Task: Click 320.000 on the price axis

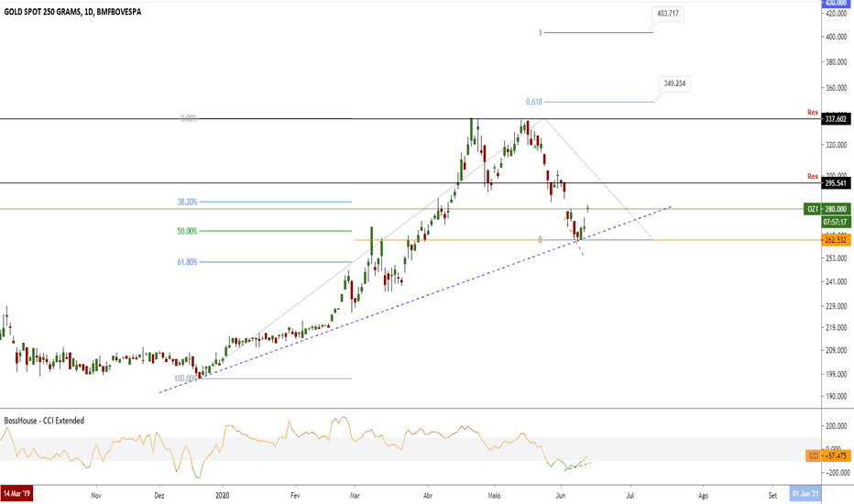Action: click(x=836, y=146)
